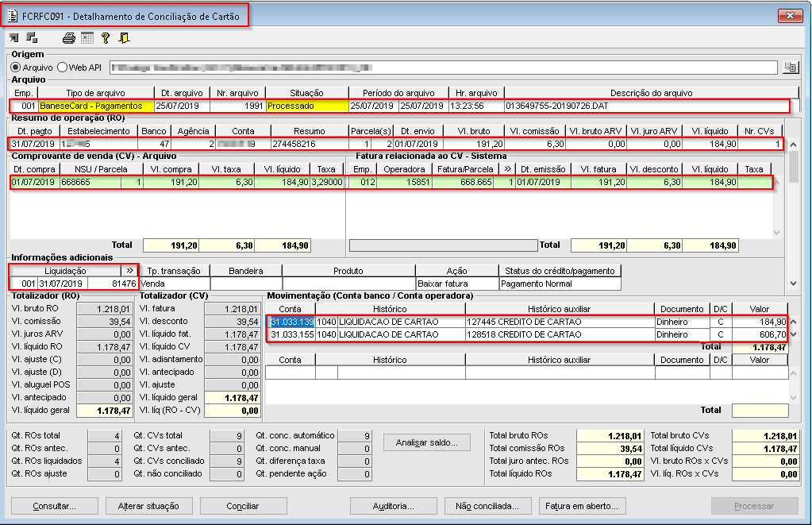Click the Consultar... button
This screenshot has height=525, width=812.
55,506
